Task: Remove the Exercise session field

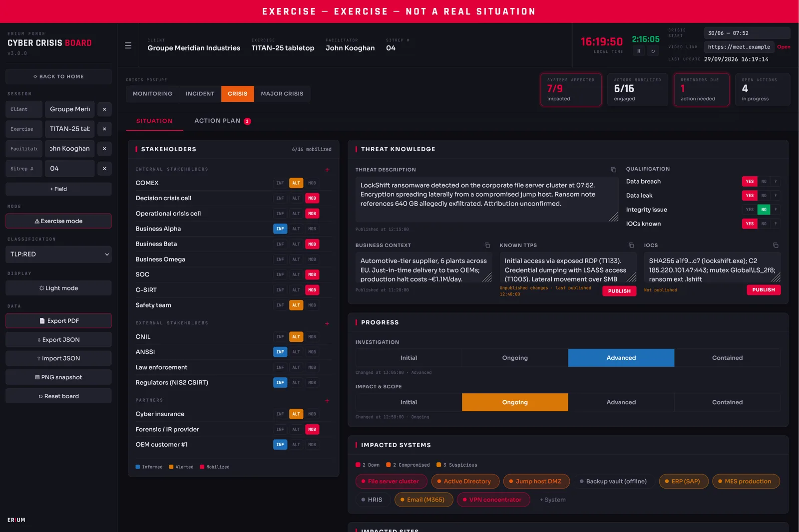Action: tap(104, 129)
